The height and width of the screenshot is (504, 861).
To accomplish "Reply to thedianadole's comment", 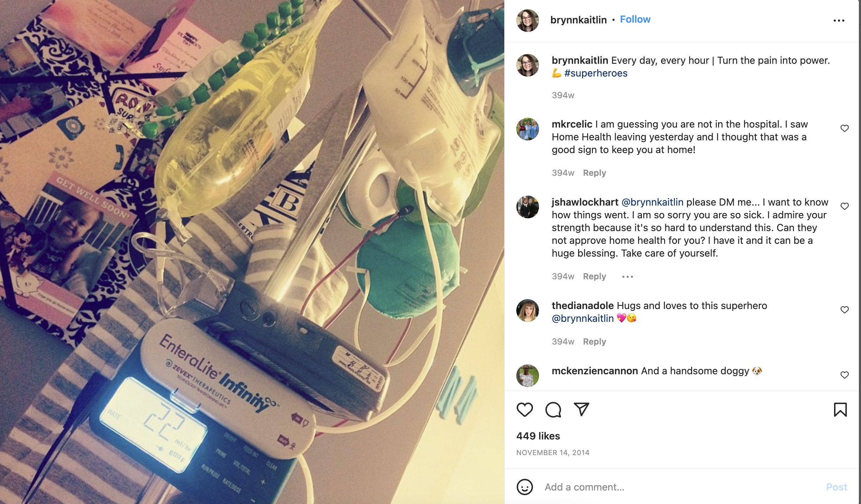I will pos(594,342).
